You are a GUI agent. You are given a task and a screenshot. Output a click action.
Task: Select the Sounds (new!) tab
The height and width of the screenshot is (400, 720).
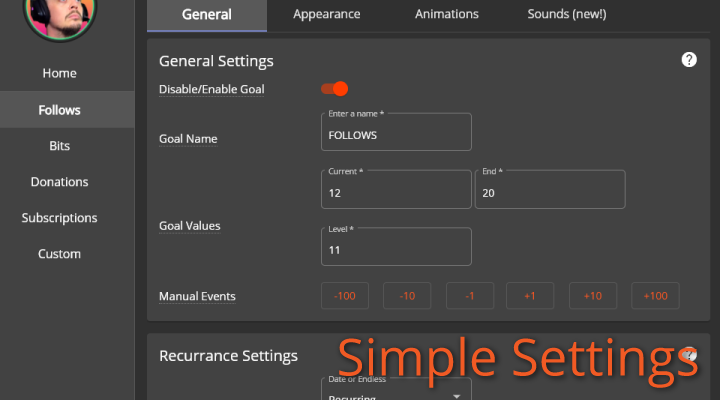point(566,15)
